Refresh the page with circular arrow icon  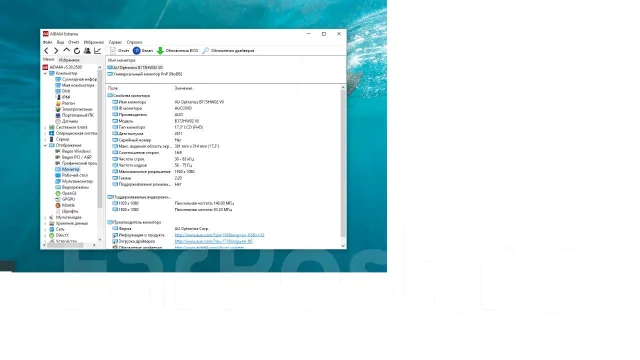[77, 51]
